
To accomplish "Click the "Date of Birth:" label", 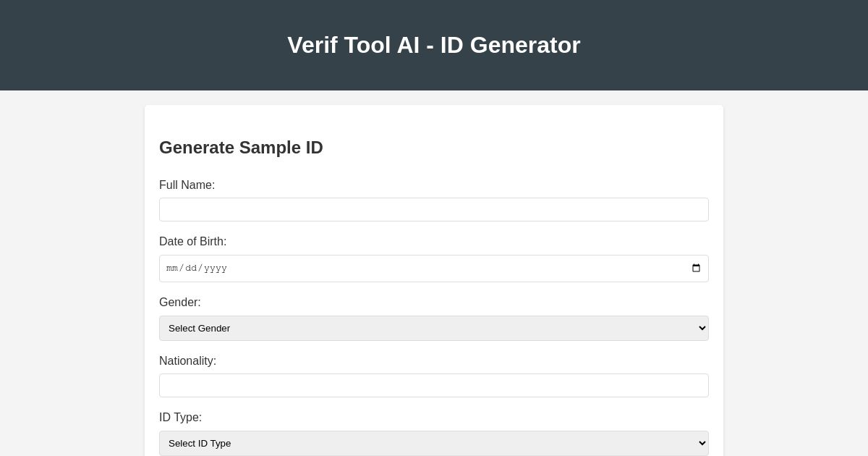I will coord(192,242).
